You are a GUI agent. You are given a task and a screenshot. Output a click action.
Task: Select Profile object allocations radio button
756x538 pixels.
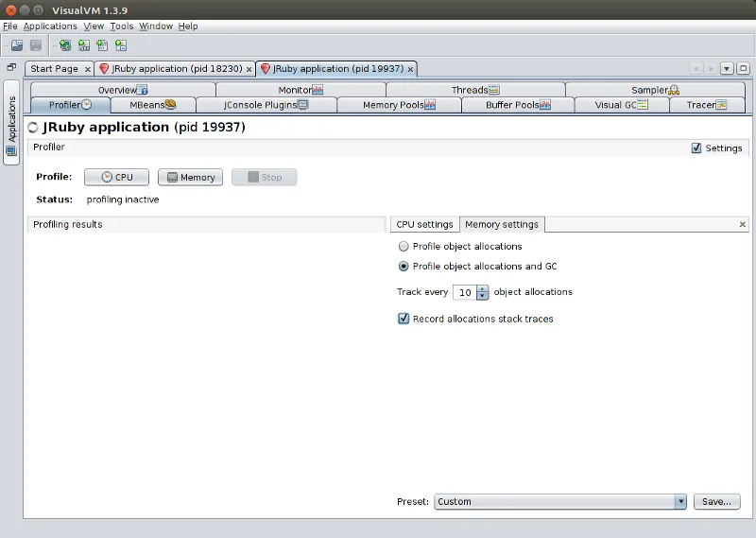coord(404,247)
